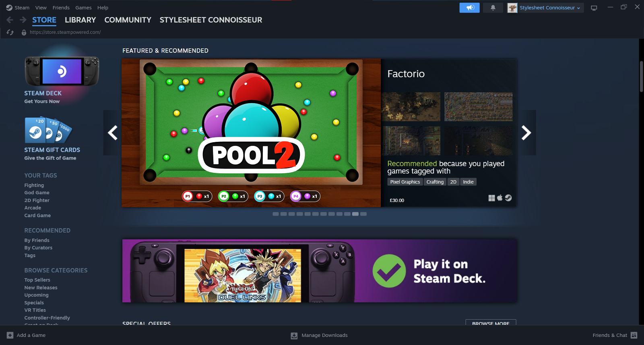Click the Steam Deck device image
Screen dimensions: 644x345
pos(62,71)
